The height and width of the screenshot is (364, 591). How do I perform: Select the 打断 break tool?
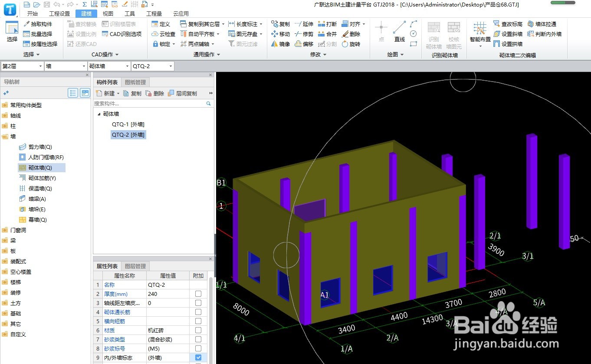coord(327,24)
